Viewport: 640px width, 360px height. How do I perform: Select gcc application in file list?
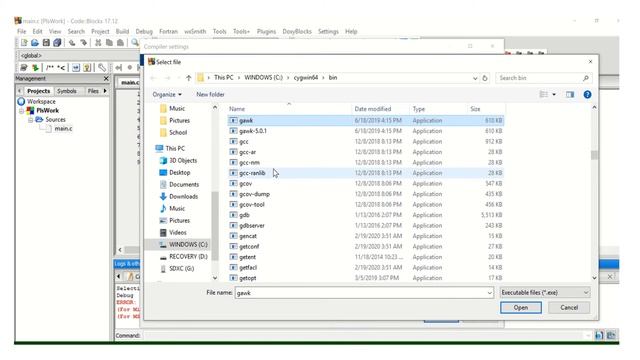243,142
